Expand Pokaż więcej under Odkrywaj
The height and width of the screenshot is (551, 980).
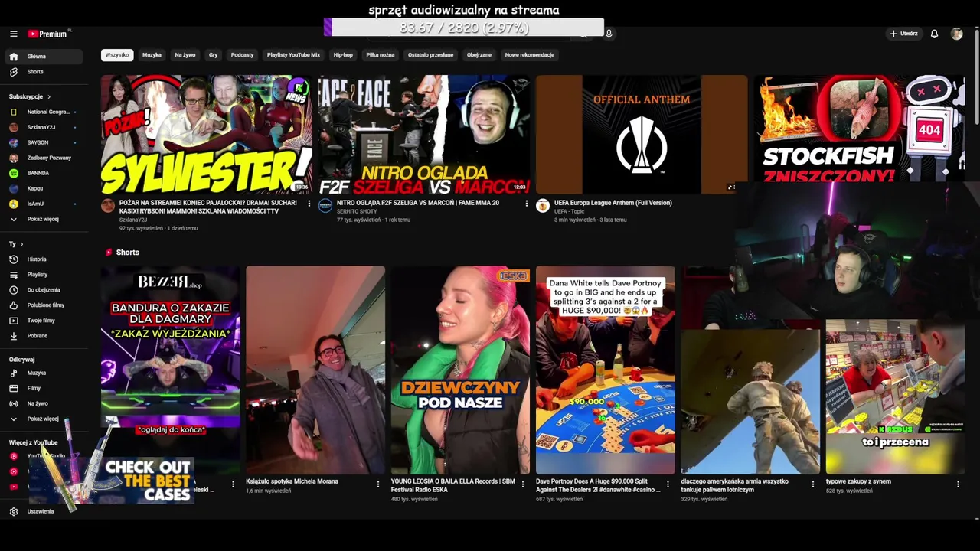(45, 419)
